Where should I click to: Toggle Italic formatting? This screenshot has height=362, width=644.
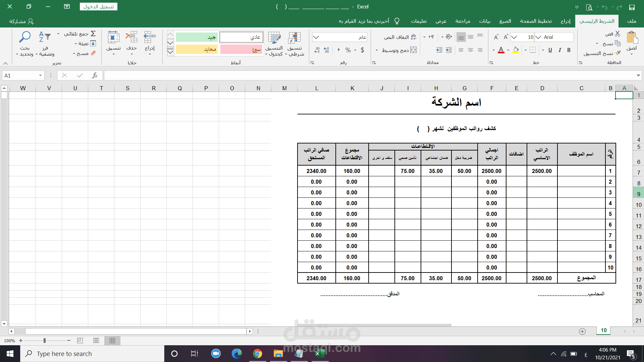coord(559,50)
